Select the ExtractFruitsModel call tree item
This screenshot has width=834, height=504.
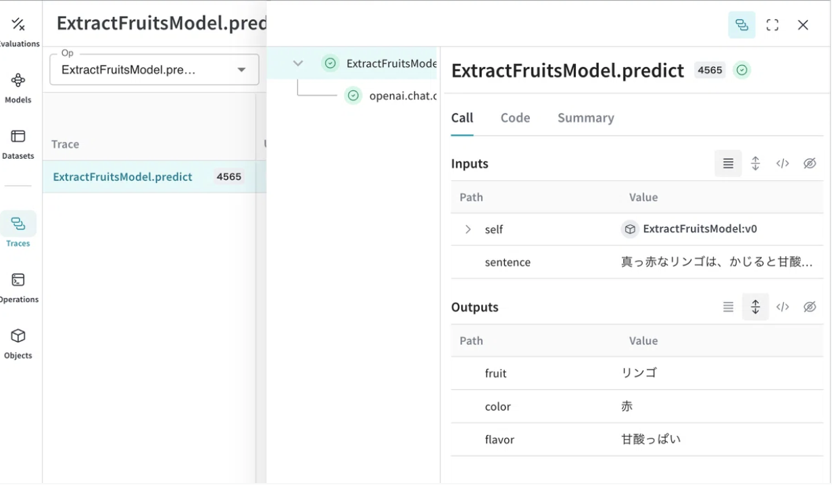pos(391,64)
